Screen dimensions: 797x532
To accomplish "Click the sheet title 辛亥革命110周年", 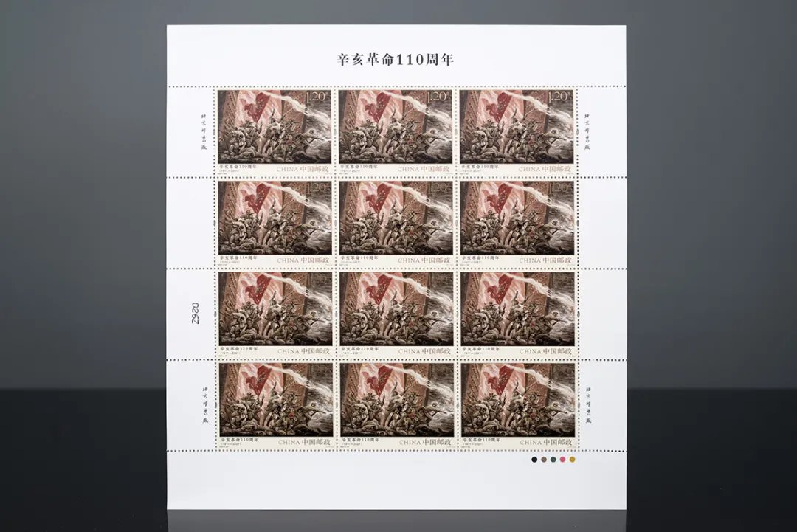I will click(x=396, y=60).
